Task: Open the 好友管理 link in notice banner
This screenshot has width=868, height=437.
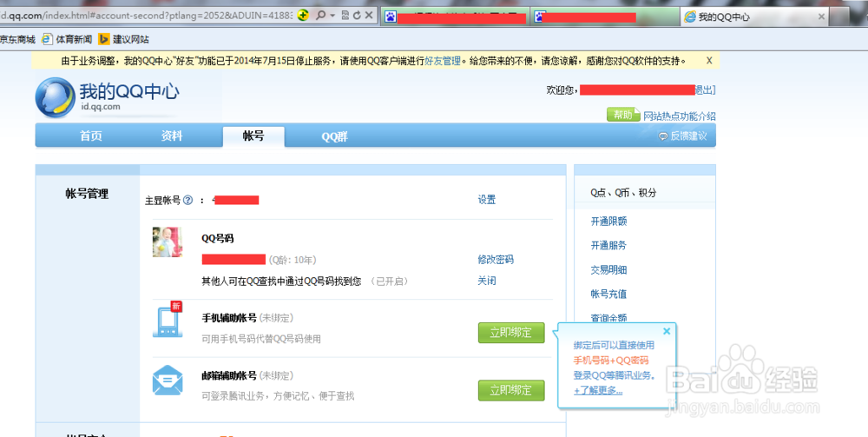Action: coord(443,61)
